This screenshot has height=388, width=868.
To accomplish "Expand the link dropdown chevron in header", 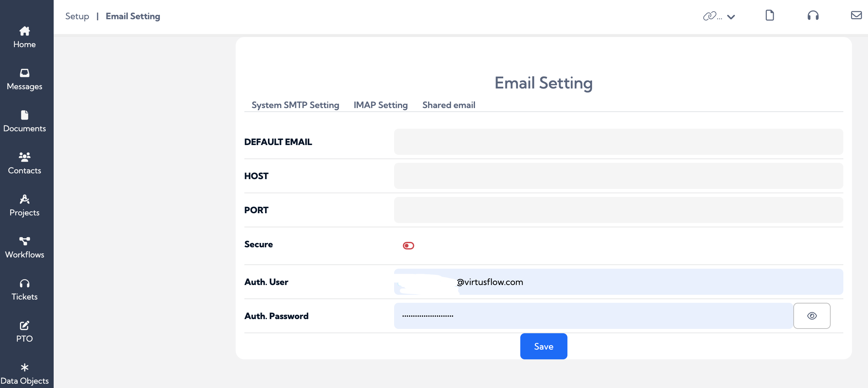I will click(731, 17).
